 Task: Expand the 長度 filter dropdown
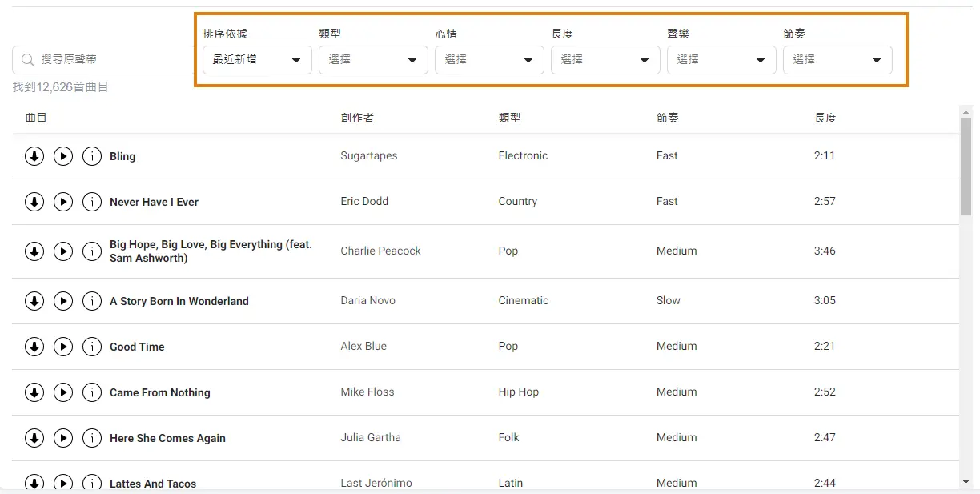tap(605, 60)
